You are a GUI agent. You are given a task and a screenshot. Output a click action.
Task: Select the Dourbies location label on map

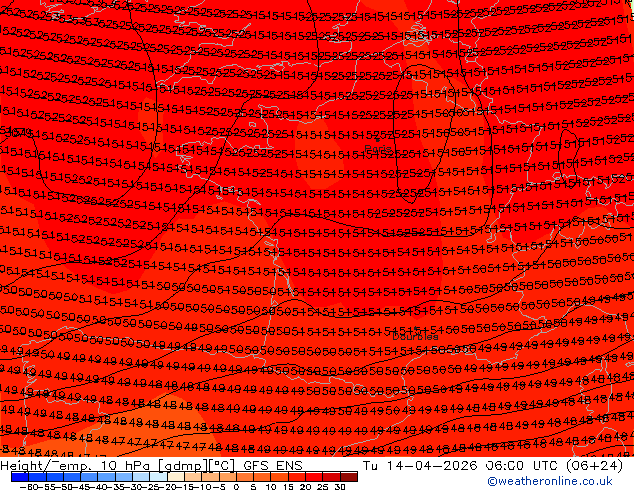click(415, 336)
